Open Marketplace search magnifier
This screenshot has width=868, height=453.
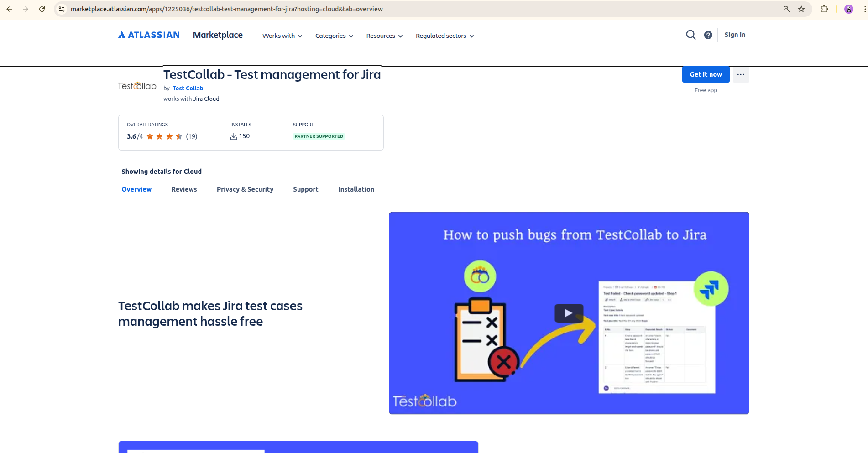pyautogui.click(x=691, y=35)
